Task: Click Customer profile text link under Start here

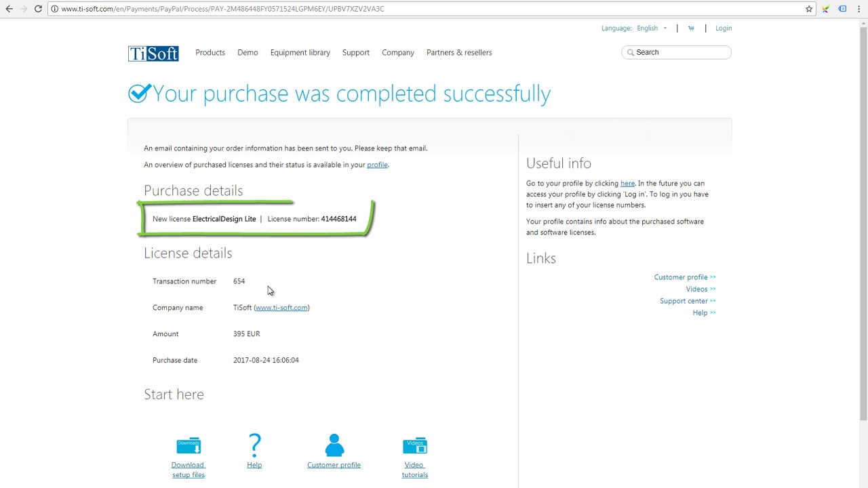Action: [x=334, y=465]
